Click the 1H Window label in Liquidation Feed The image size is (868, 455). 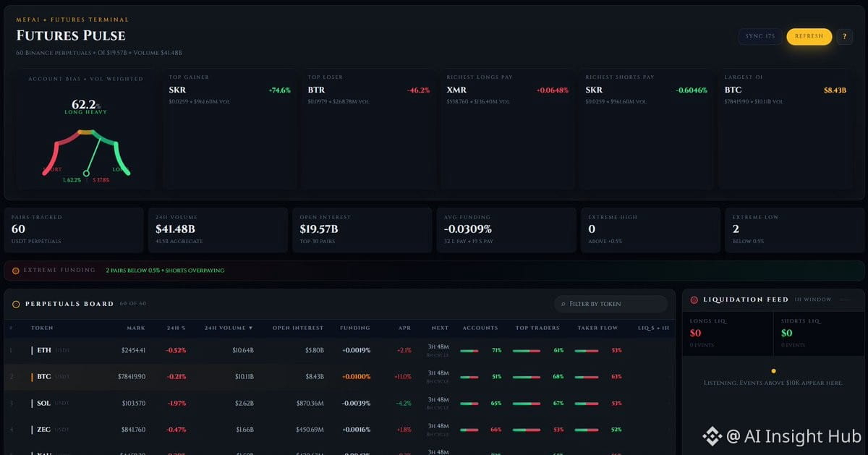(x=813, y=299)
